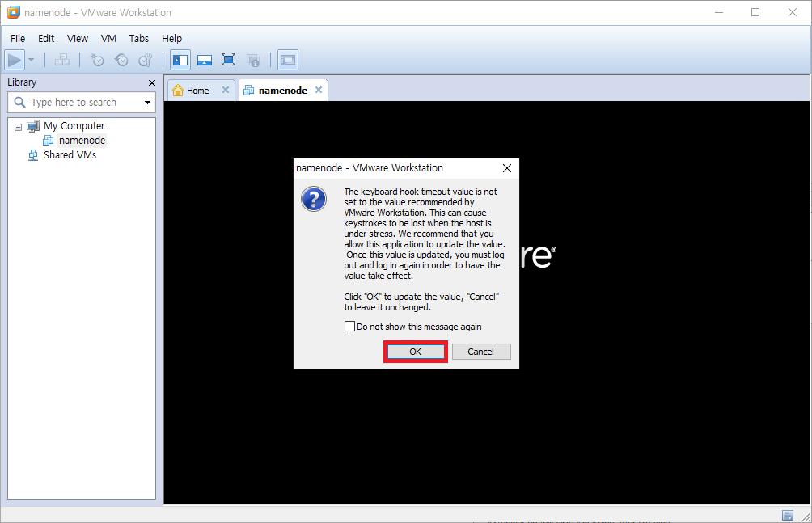Collapse the My Computer tree node
This screenshot has width=812, height=523.
click(18, 127)
